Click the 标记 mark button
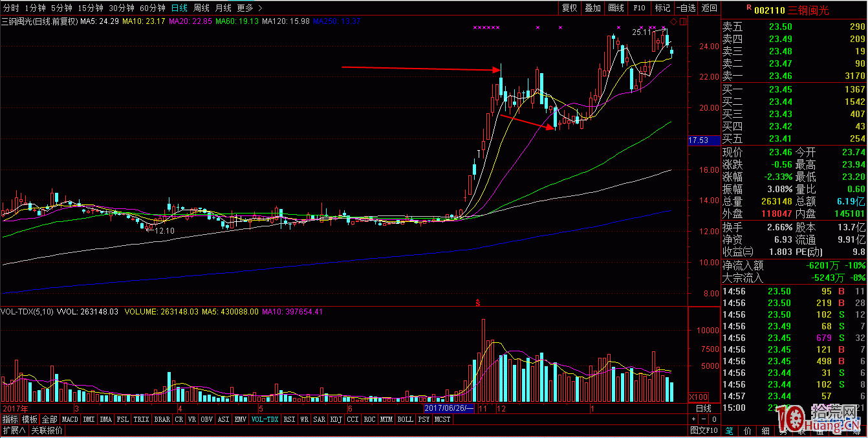Screen dimensions: 868x438 [x=662, y=8]
